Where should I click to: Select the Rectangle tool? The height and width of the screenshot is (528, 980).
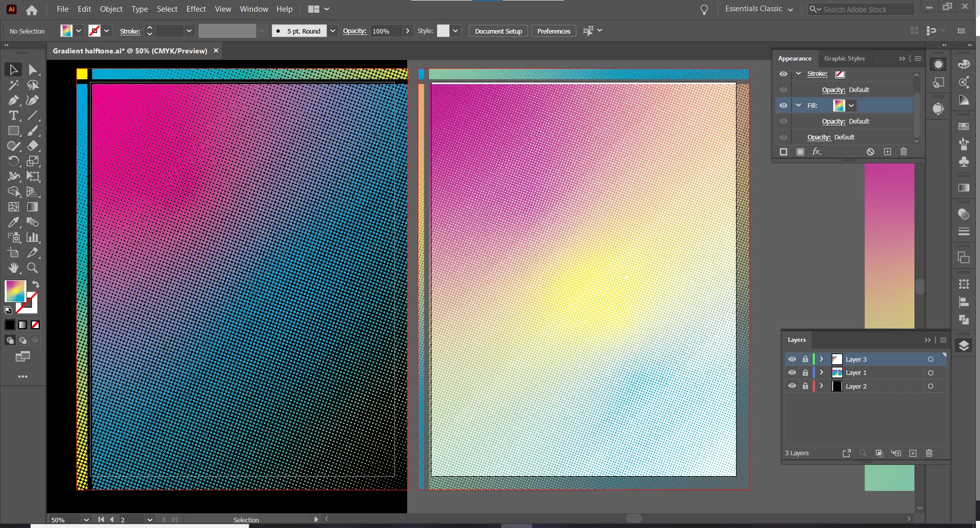click(x=13, y=131)
